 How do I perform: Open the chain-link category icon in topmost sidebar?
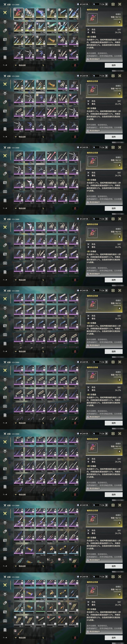5,31
